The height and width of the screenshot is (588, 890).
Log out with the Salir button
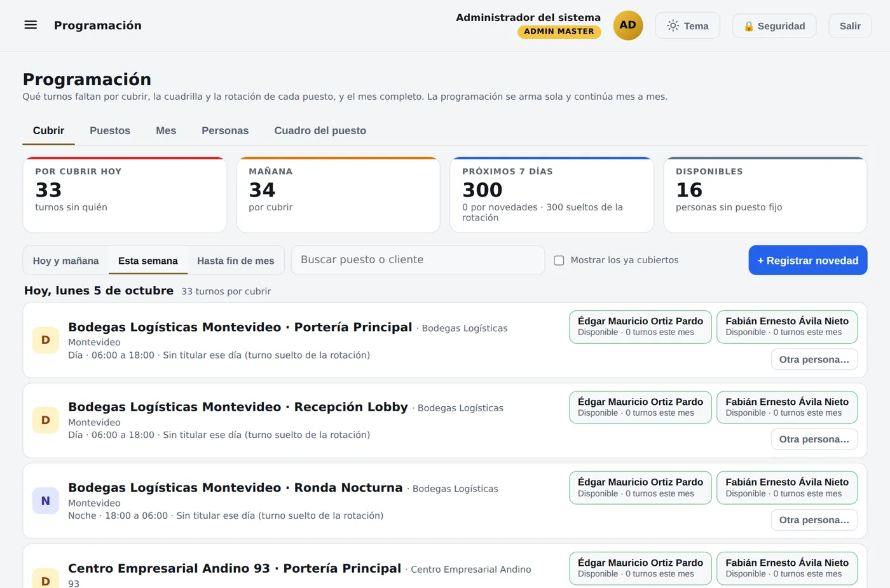850,25
